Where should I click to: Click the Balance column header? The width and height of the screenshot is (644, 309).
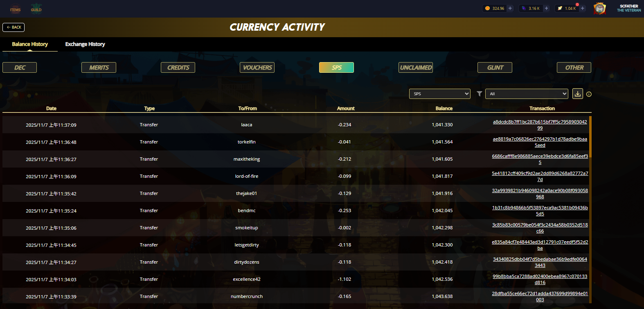444,108
